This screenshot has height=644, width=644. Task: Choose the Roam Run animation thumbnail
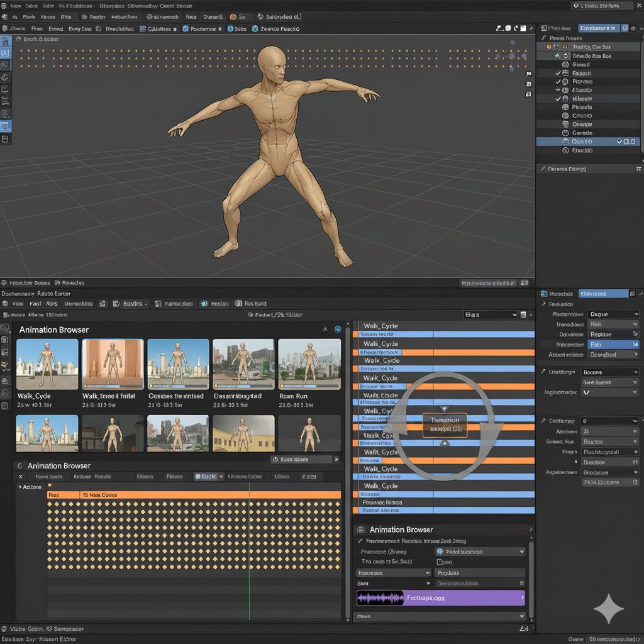point(309,364)
